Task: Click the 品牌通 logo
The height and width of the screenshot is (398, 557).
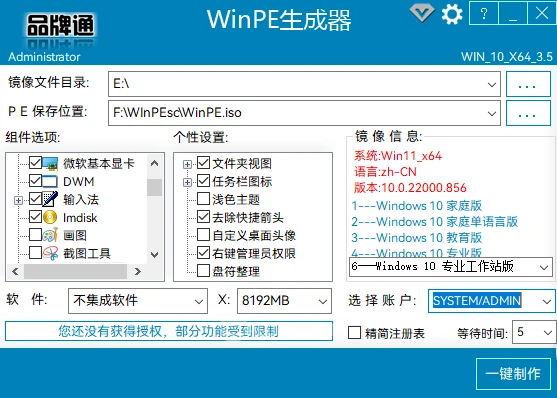Action: tap(60, 27)
